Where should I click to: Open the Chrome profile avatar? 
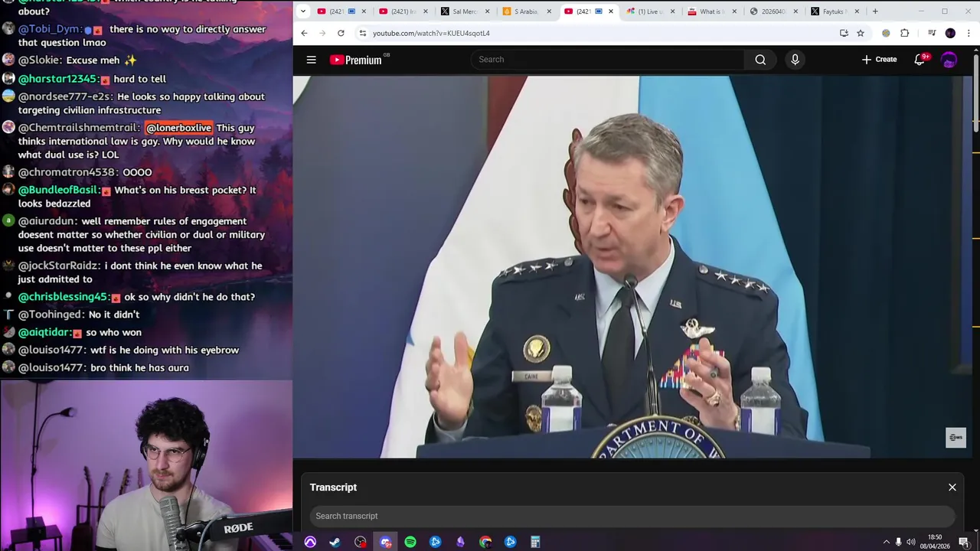pos(950,33)
